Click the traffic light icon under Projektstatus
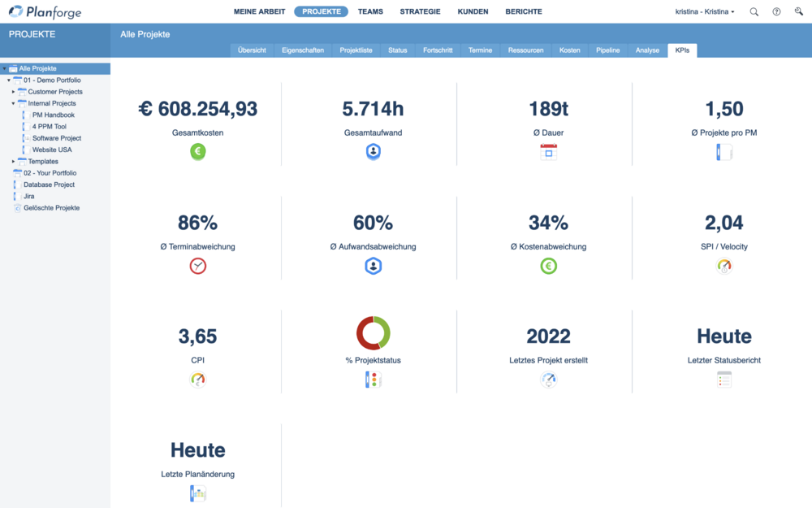This screenshot has width=812, height=508. click(374, 380)
